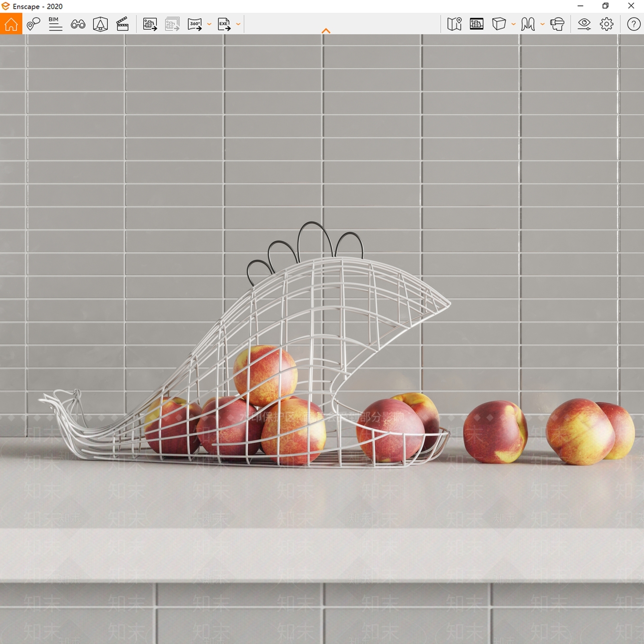Image resolution: width=644 pixels, height=644 pixels.
Task: Click the binoculars view icon
Action: coord(78,24)
